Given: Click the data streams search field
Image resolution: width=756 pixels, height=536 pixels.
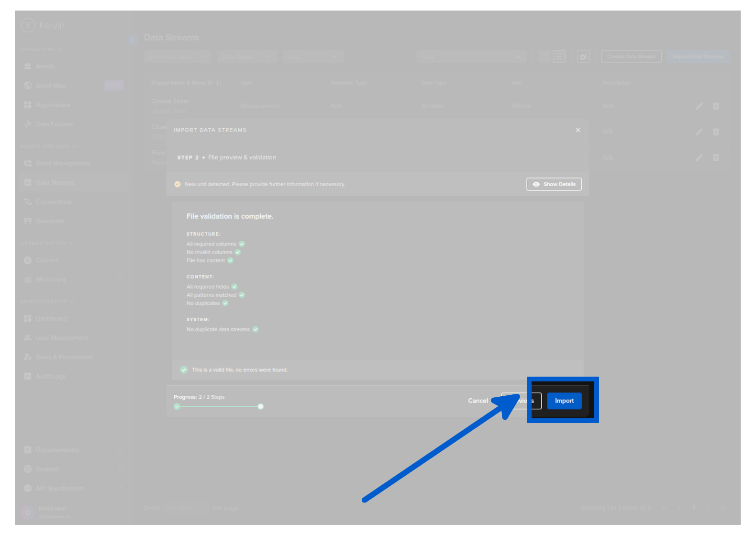Looking at the screenshot, I should [469, 57].
